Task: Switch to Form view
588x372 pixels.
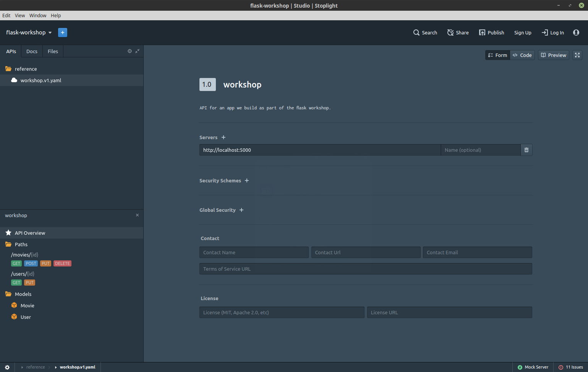Action: click(x=497, y=55)
